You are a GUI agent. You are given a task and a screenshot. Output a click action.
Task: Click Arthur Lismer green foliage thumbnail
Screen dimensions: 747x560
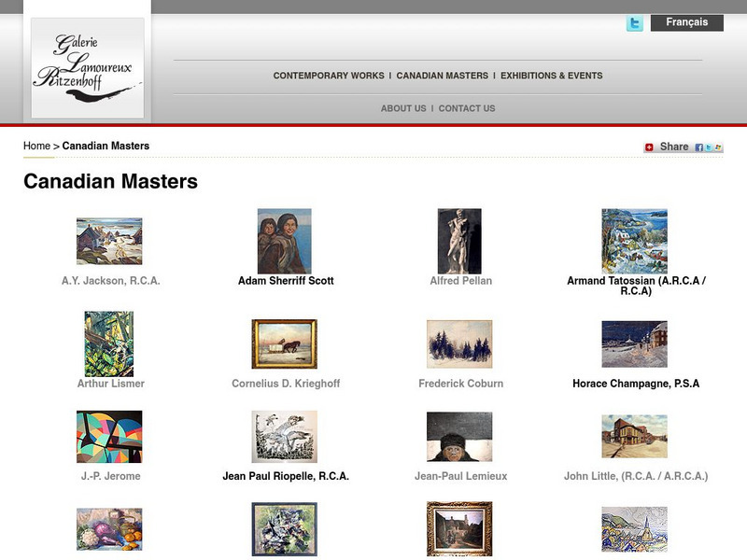109,343
